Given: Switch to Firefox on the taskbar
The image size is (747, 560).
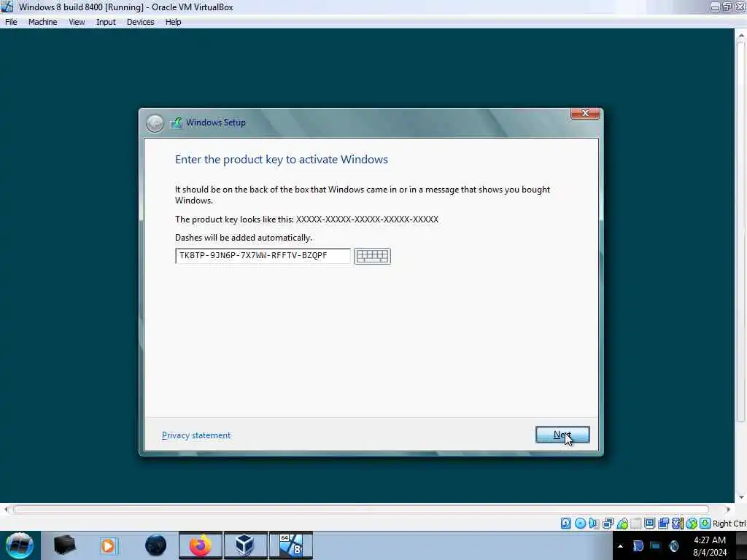Looking at the screenshot, I should [x=201, y=545].
